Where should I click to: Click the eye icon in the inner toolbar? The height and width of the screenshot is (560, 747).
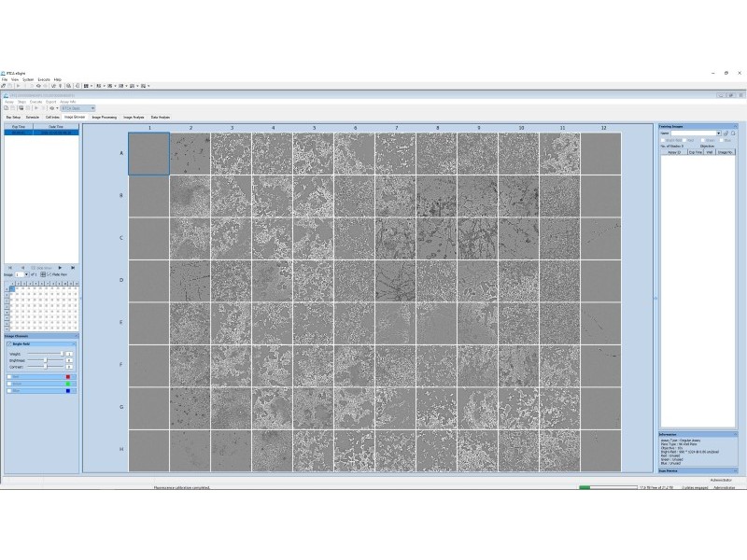click(x=52, y=108)
